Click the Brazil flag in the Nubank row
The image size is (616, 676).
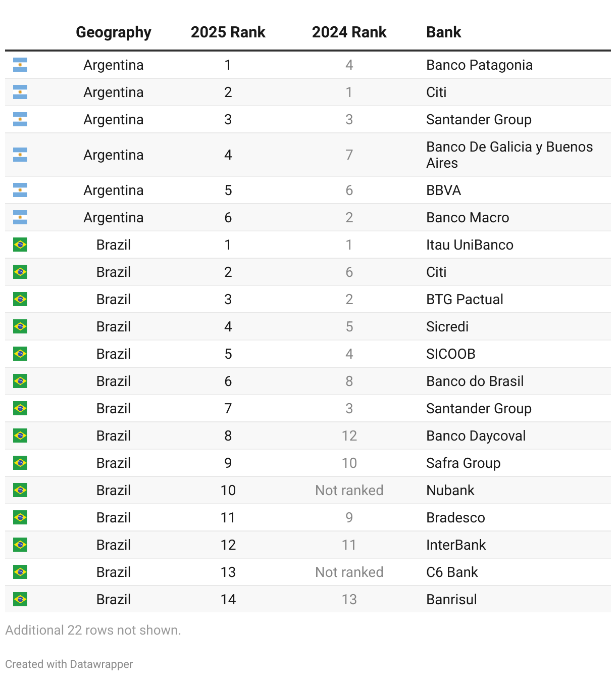tap(20, 490)
